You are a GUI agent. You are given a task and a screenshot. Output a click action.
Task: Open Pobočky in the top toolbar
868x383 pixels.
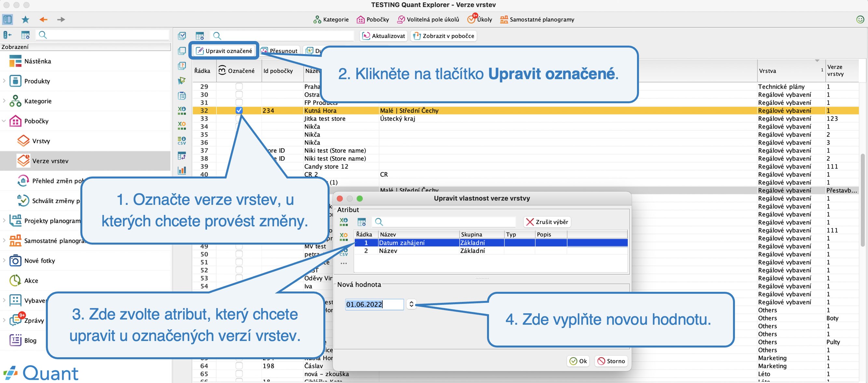[x=373, y=20]
